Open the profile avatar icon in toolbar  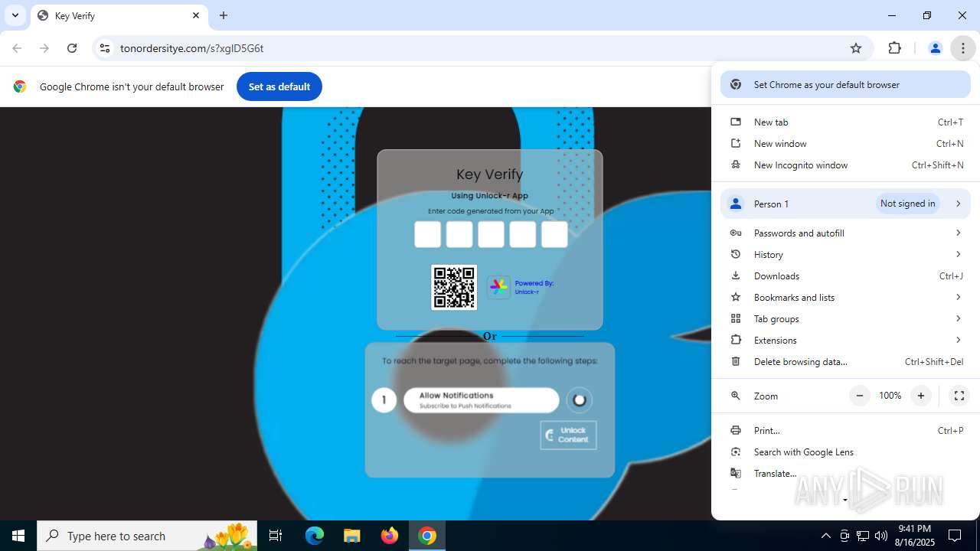(935, 48)
